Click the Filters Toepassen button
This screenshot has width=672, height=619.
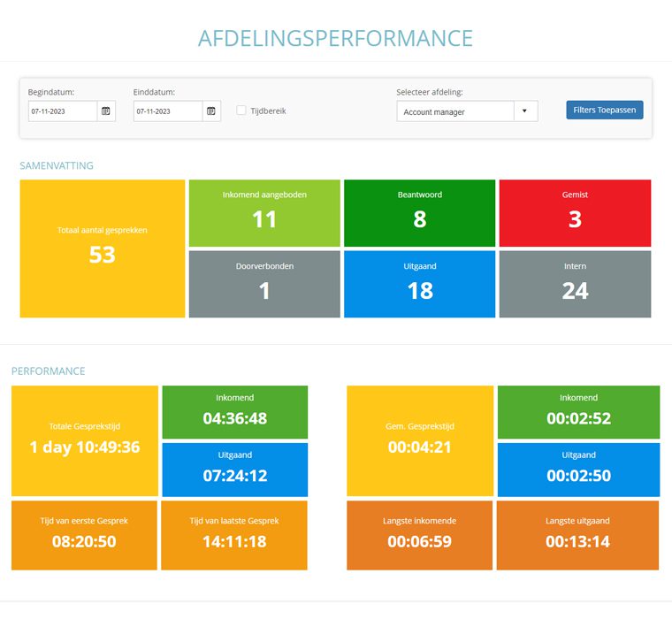pyautogui.click(x=604, y=110)
